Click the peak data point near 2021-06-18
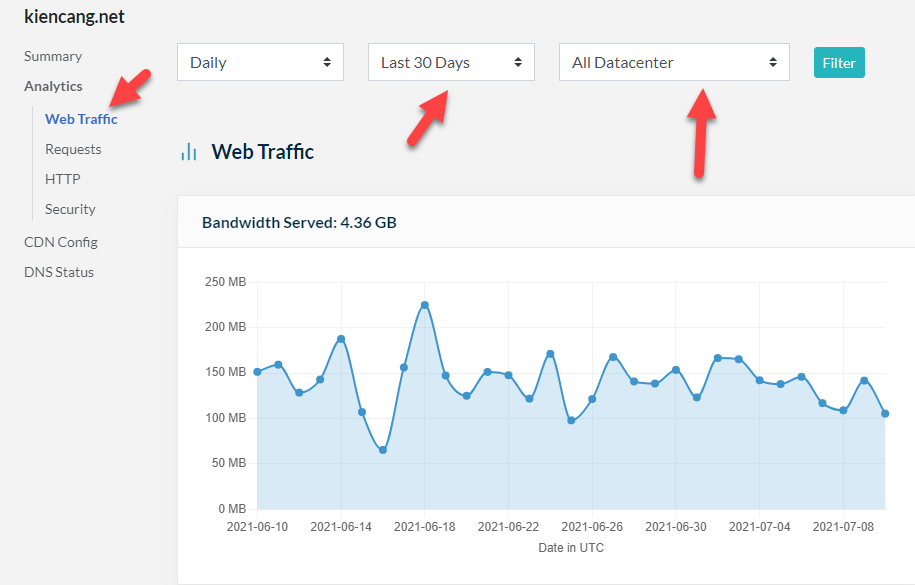 (x=425, y=305)
